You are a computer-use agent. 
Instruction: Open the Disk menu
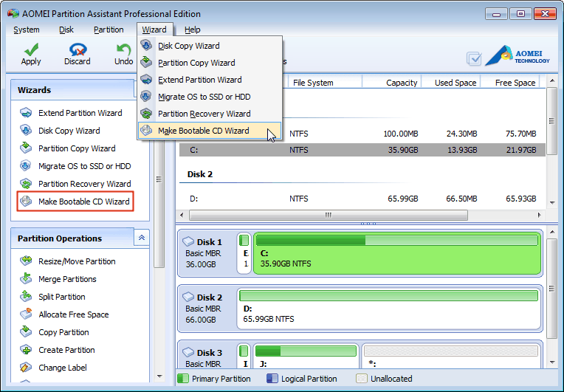pos(66,30)
